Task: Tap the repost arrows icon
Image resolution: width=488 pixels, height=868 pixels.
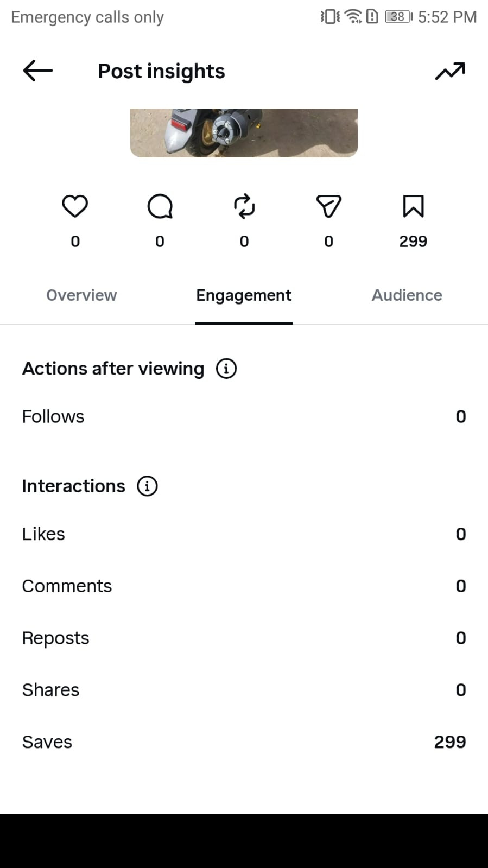Action: pyautogui.click(x=244, y=206)
